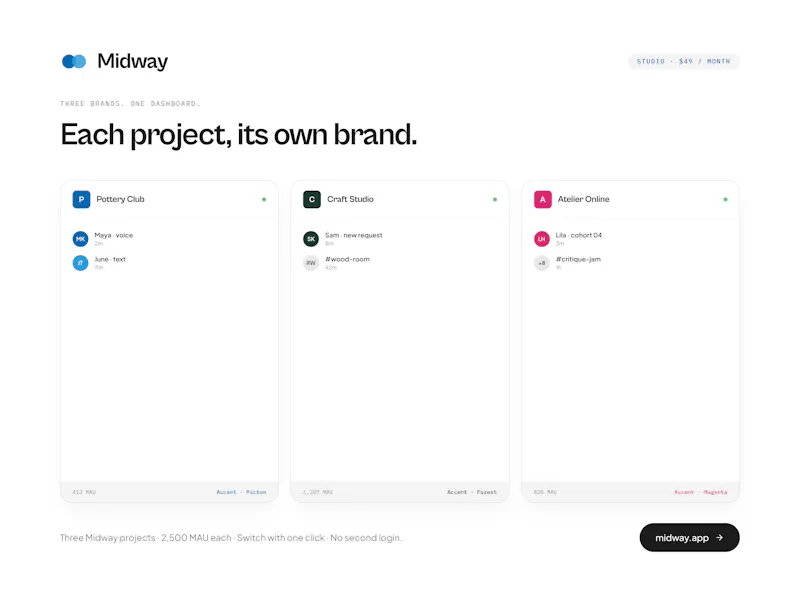Select the June · text row
Image resolution: width=800 pixels, height=600 pixels.
(x=169, y=263)
